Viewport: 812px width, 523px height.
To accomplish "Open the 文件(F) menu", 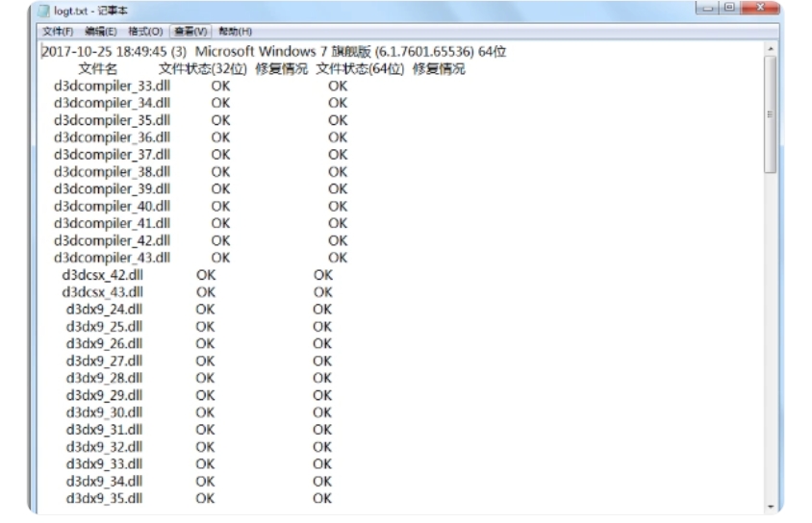I will (56, 32).
